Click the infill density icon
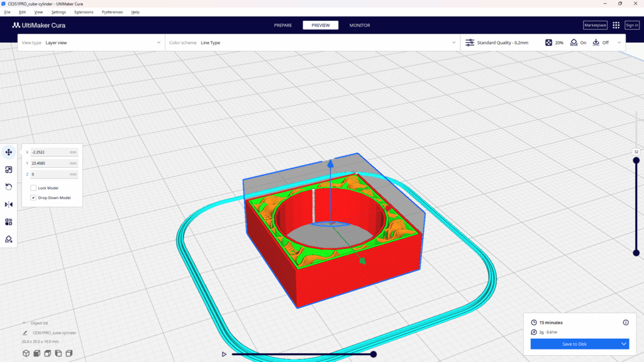This screenshot has width=644, height=362. click(x=548, y=42)
